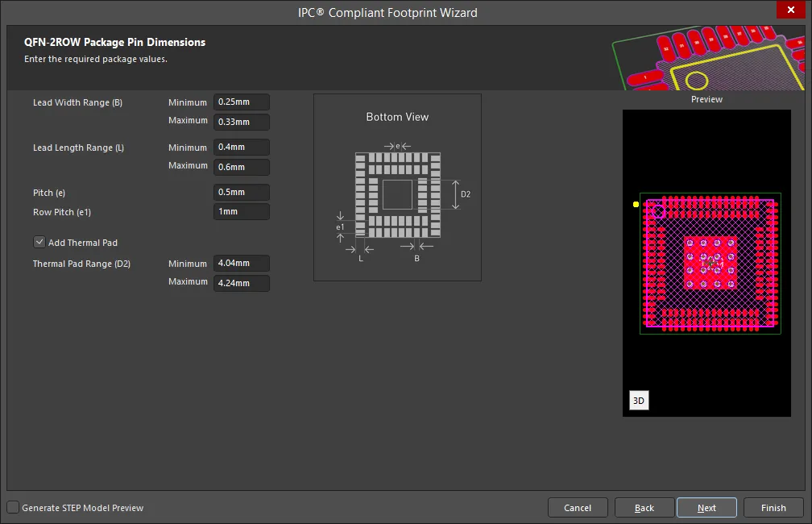Edit Lead Length minimum field 0.4mm
This screenshot has width=812, height=524.
(242, 148)
